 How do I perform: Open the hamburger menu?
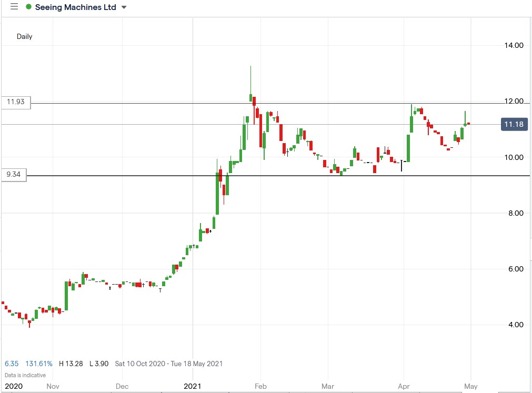14,7
